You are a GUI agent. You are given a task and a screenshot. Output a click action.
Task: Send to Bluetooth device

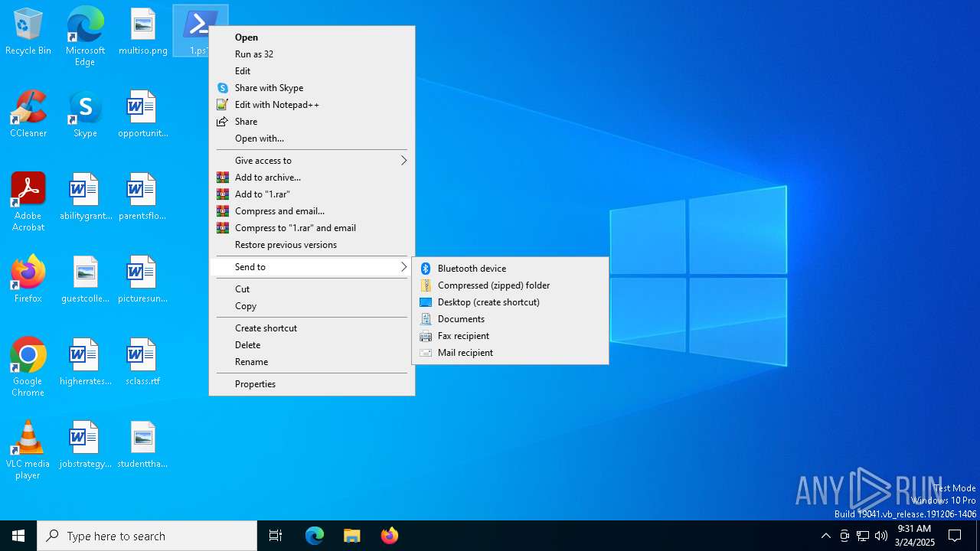(510, 269)
